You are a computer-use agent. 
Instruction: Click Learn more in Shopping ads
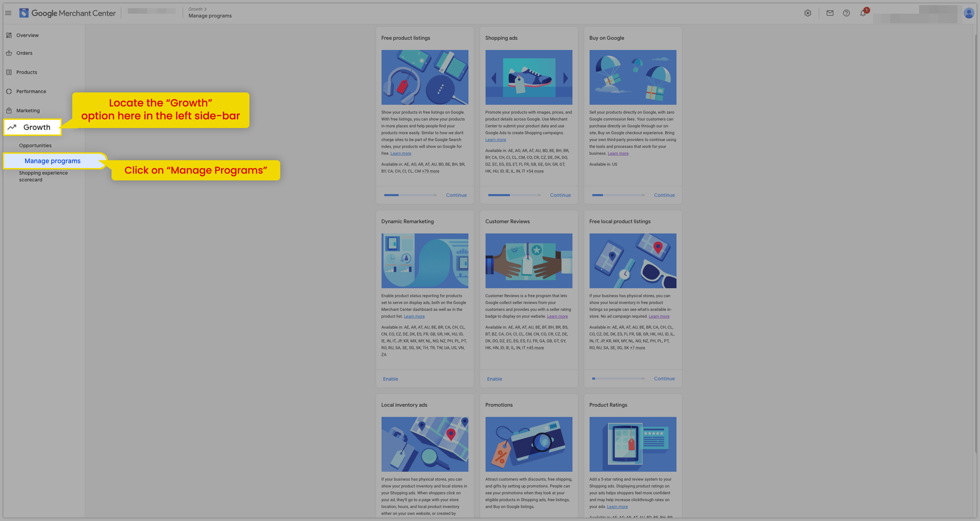point(495,140)
